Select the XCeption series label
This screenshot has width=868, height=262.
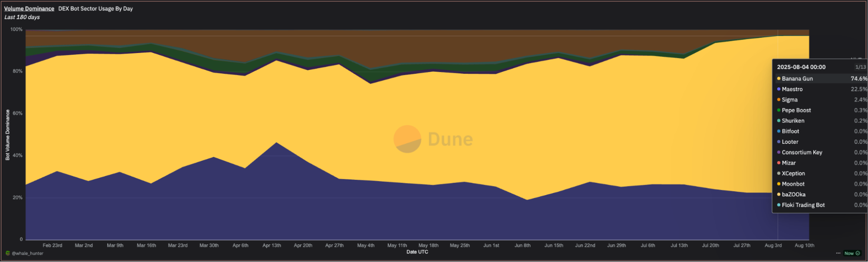tap(793, 173)
